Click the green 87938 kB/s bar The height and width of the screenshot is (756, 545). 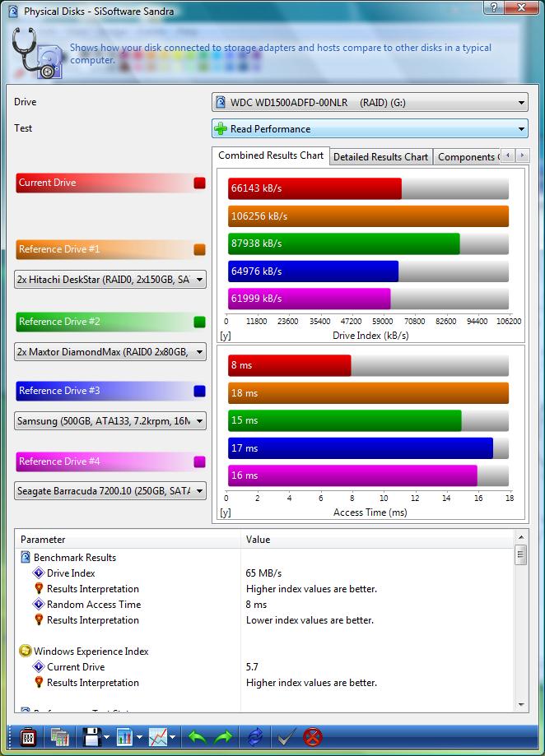coord(344,243)
